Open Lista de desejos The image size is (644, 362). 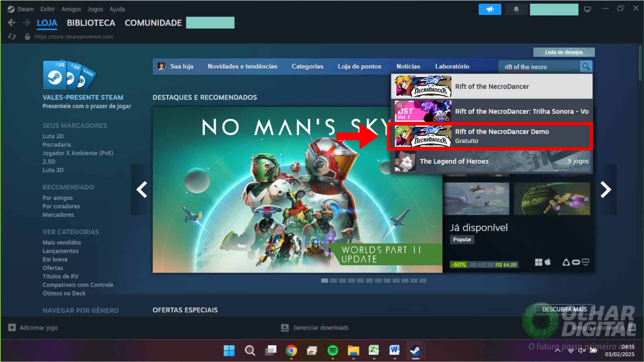click(564, 52)
